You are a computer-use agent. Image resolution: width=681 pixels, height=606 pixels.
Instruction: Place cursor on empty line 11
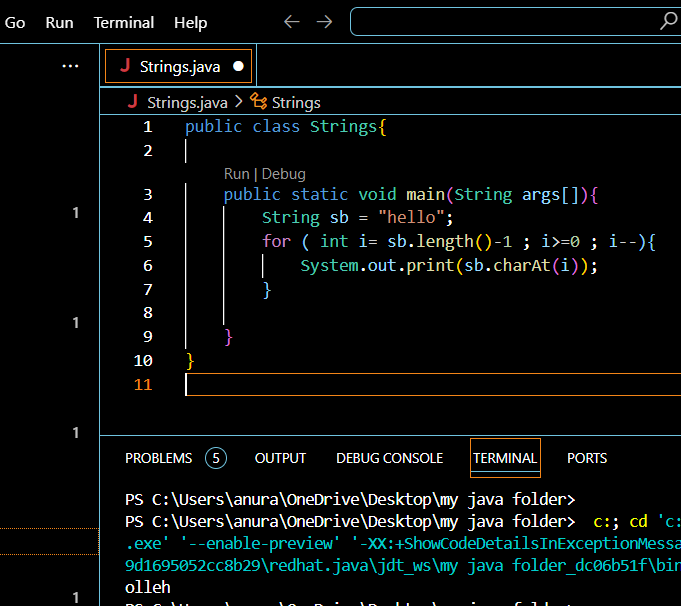click(433, 384)
